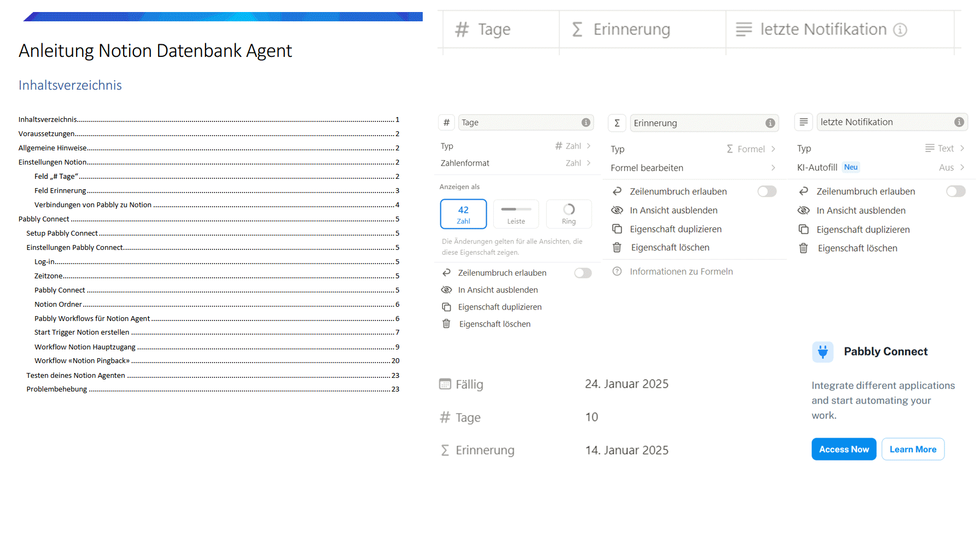The height and width of the screenshot is (560, 980).
Task: Click the sigma icon beside Erinnerung field
Action: click(617, 123)
